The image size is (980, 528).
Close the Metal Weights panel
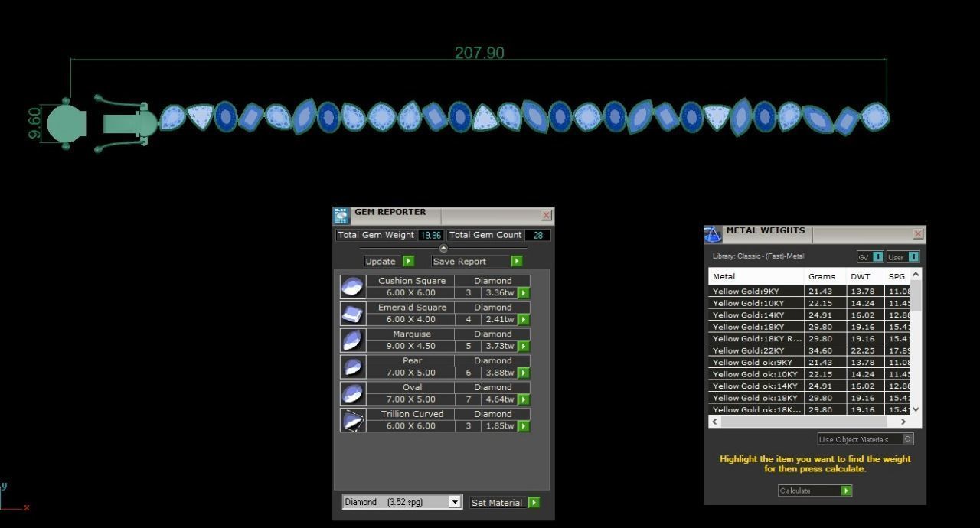(918, 233)
